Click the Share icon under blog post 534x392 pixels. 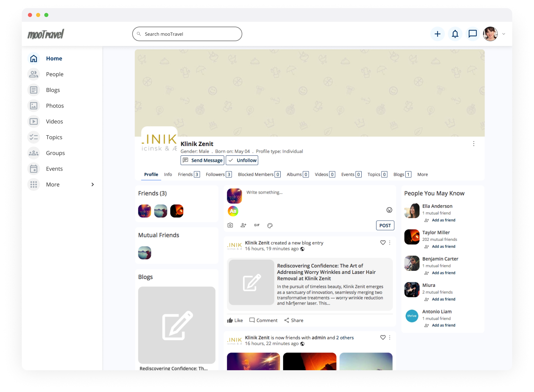click(294, 320)
